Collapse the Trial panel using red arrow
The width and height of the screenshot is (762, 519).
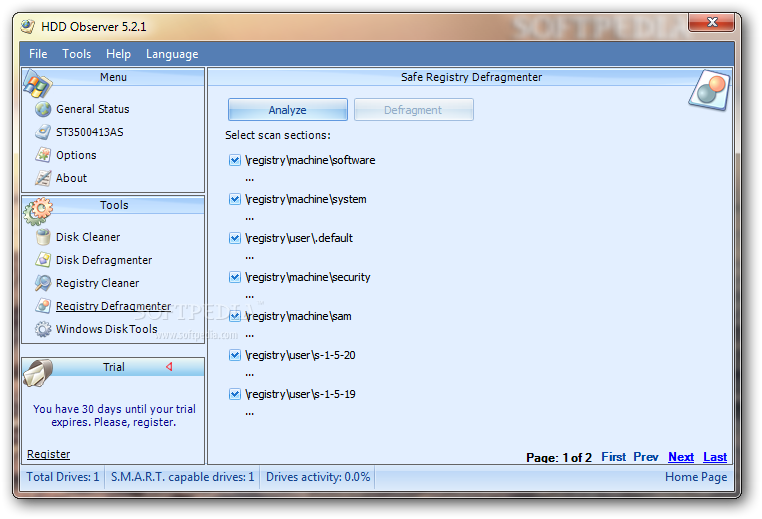click(169, 366)
